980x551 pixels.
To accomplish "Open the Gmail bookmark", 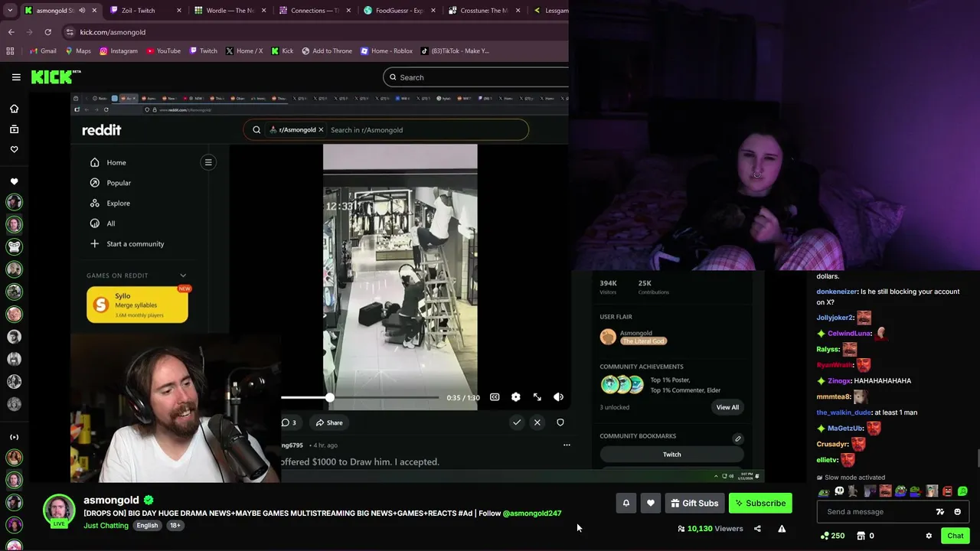I will pyautogui.click(x=43, y=51).
